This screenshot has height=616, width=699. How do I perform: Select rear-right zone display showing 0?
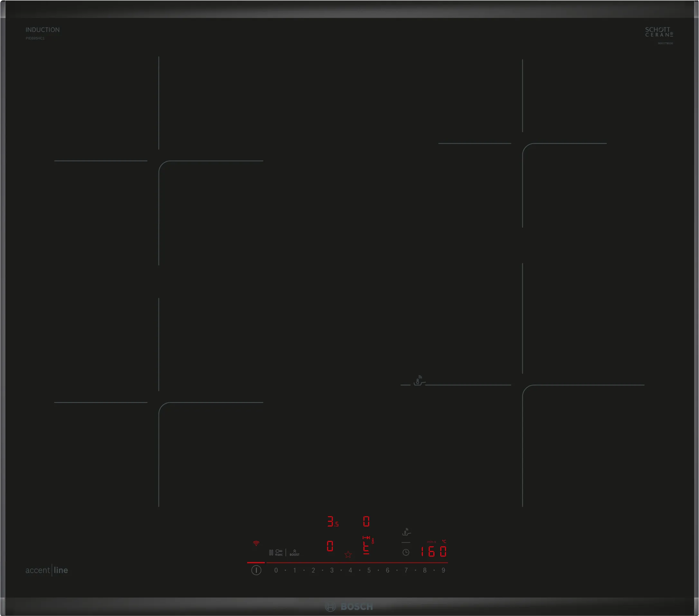tap(366, 522)
